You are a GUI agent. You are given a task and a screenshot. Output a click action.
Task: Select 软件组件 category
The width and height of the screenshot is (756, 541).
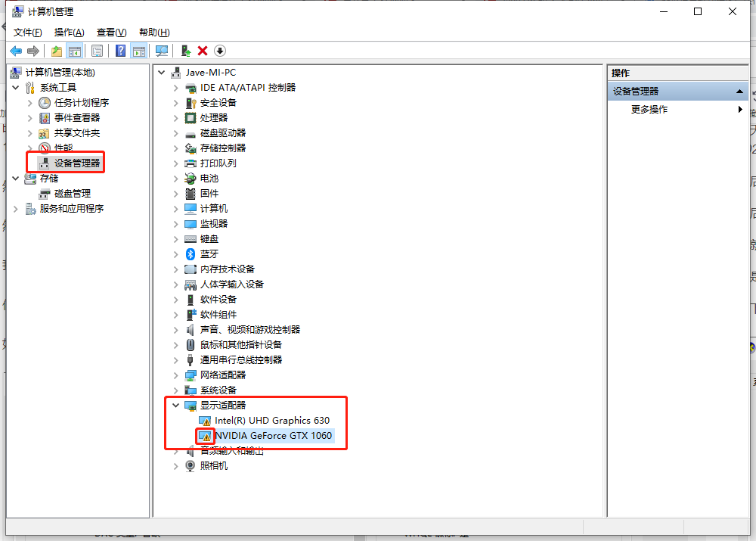(218, 315)
